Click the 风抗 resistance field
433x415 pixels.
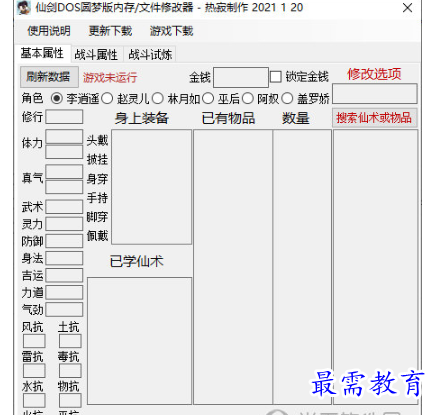pos(34,341)
